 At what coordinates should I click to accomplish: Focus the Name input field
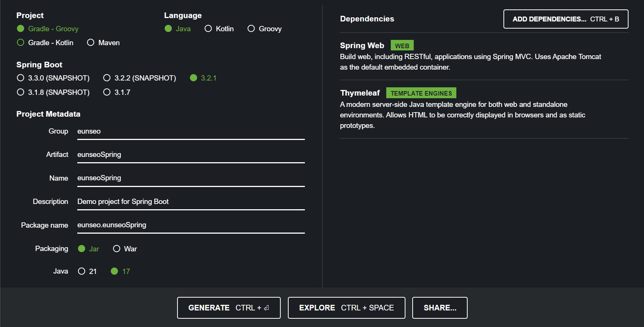[191, 178]
